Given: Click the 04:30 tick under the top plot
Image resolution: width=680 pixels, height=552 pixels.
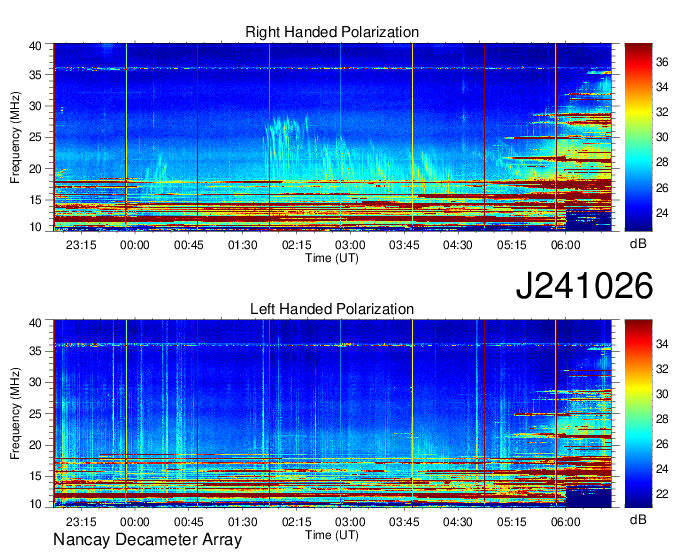Looking at the screenshot, I should pyautogui.click(x=458, y=245).
